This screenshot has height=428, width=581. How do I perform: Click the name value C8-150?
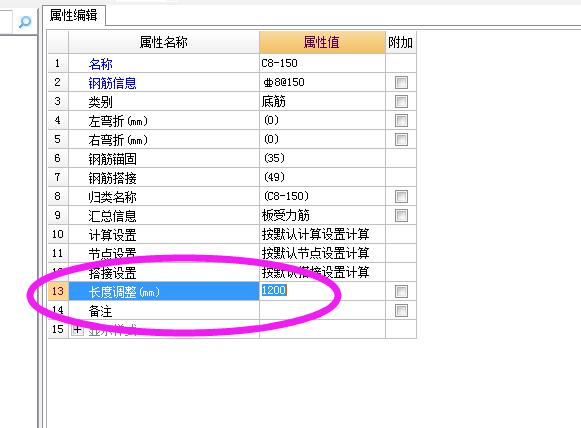279,63
